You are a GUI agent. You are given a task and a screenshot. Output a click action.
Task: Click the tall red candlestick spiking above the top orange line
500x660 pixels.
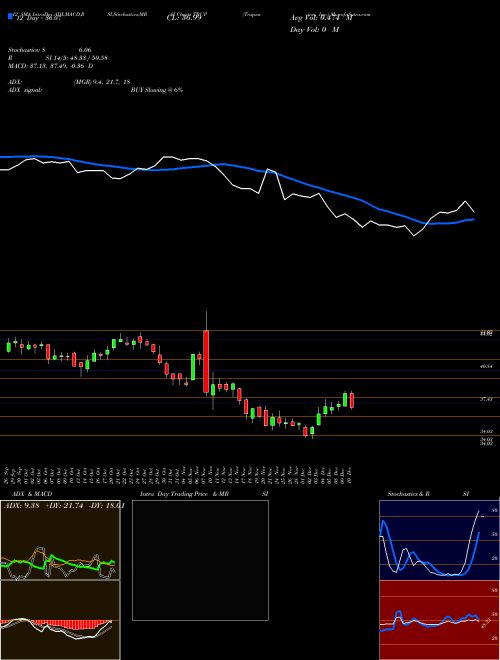coord(206,362)
